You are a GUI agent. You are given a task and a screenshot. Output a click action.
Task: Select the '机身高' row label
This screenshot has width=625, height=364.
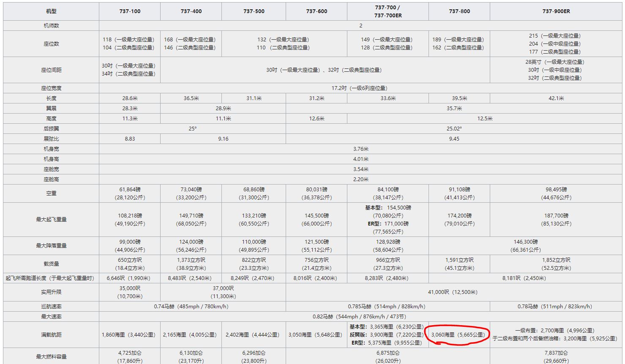tap(51, 159)
